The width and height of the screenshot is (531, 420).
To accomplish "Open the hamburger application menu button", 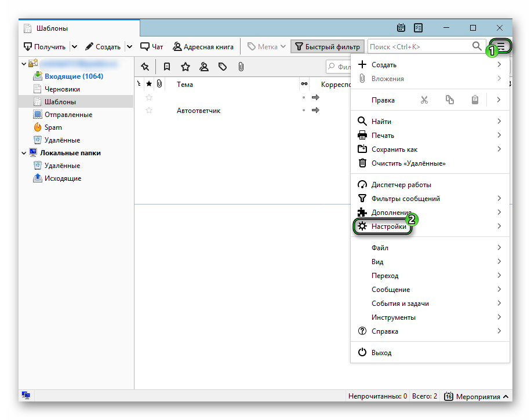I will (x=501, y=46).
